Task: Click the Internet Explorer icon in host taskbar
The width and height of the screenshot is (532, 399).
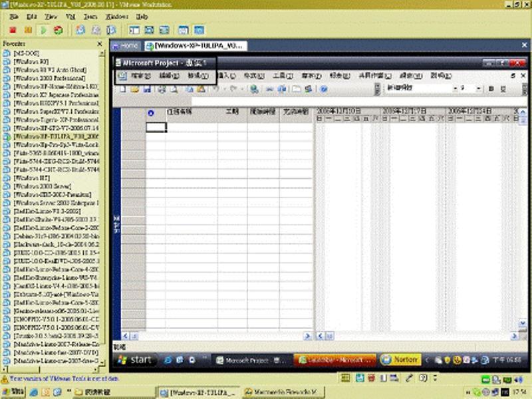Action: point(34,392)
